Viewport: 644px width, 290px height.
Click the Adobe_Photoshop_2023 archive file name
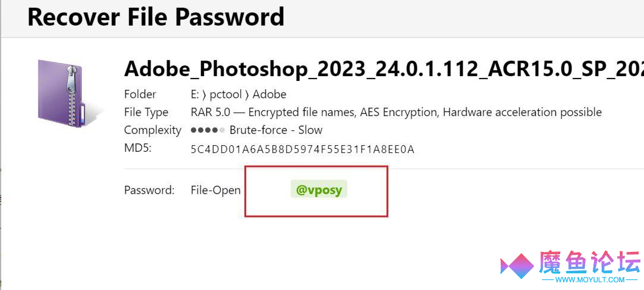[384, 69]
